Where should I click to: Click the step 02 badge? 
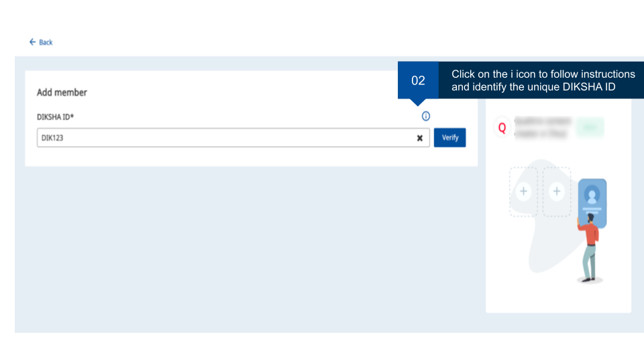coord(418,80)
